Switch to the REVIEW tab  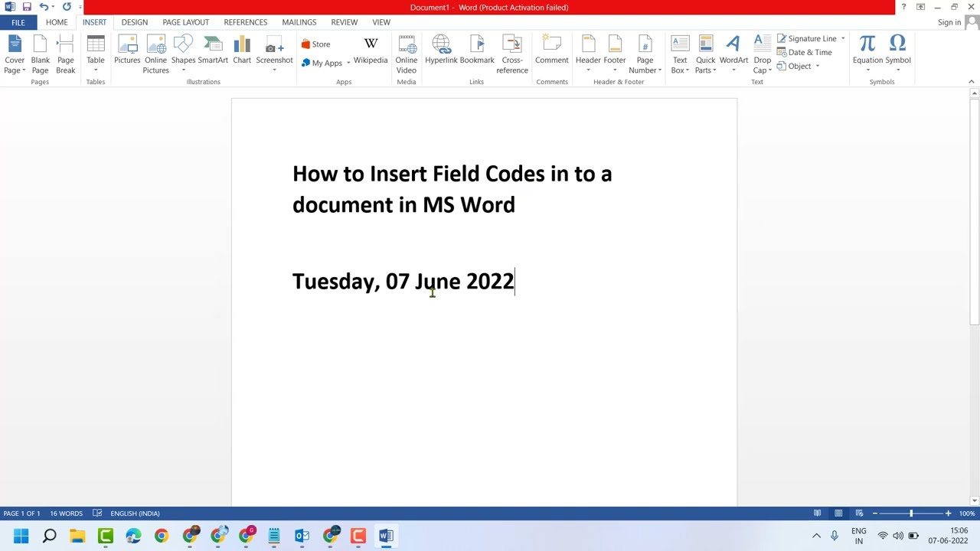345,22
